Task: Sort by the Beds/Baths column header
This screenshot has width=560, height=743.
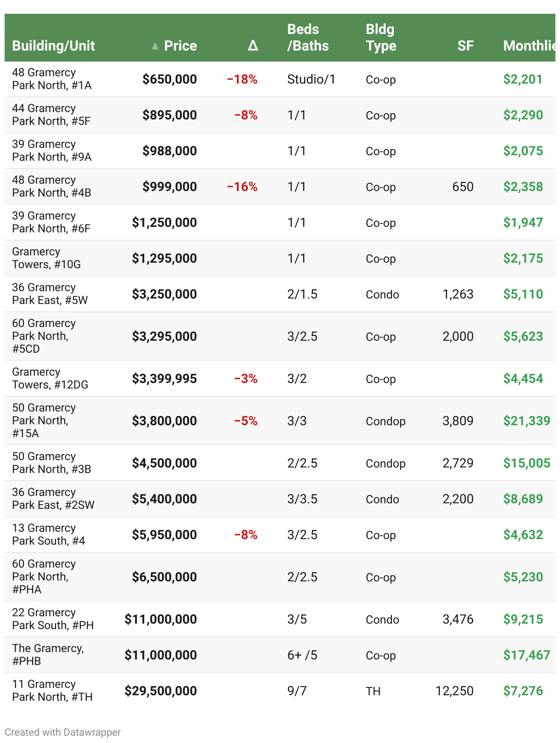Action: pos(308,38)
